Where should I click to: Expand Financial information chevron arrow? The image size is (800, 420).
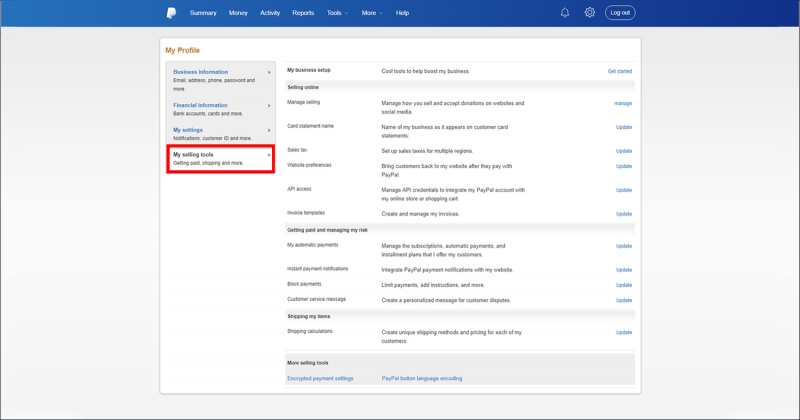pyautogui.click(x=269, y=106)
